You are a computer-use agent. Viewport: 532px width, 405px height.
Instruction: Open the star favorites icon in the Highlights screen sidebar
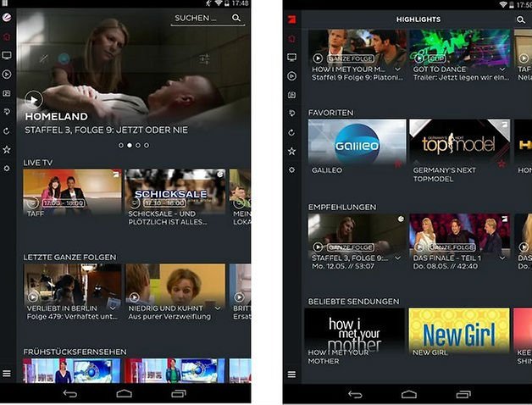click(291, 151)
